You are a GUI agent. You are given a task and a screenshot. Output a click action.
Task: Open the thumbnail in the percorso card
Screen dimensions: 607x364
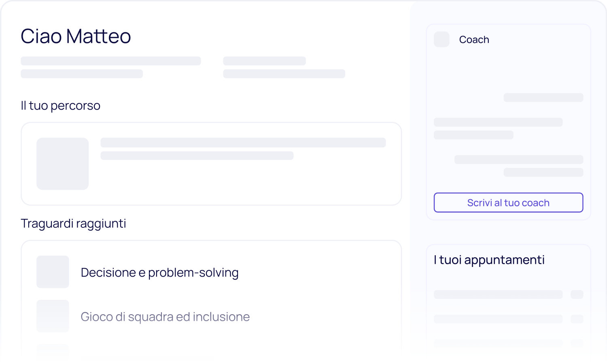(63, 164)
